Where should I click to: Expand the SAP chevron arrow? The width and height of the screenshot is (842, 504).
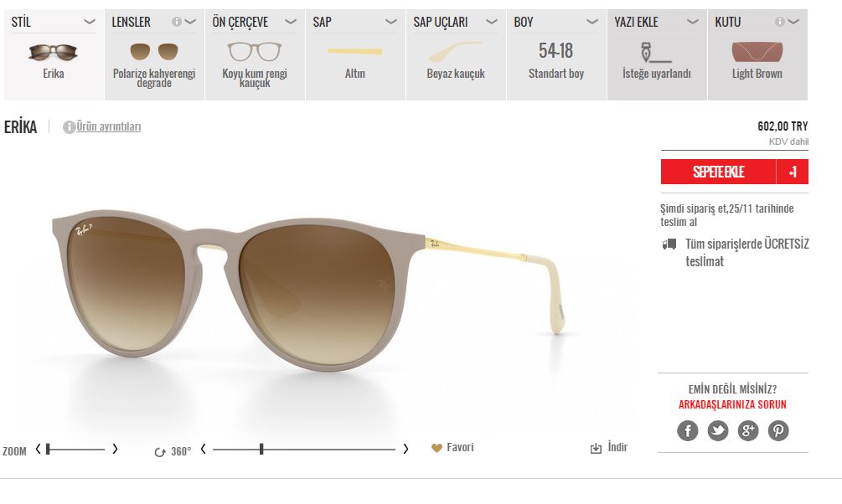pos(391,22)
